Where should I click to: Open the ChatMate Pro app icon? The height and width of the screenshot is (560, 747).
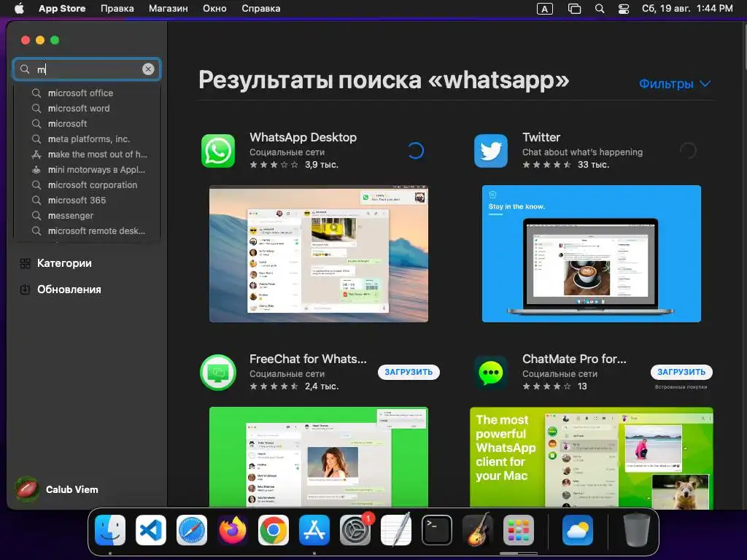pos(491,373)
